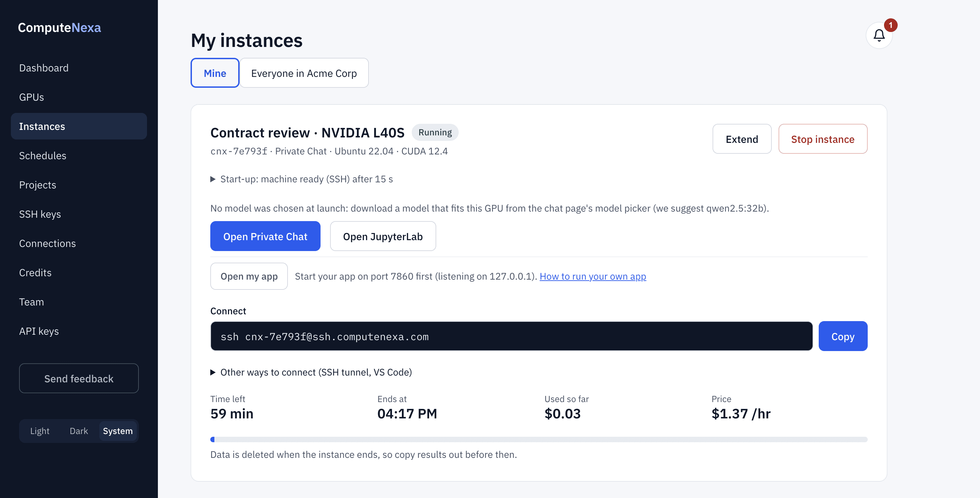Viewport: 980px width, 498px height.
Task: Open SSH keys in the sidebar
Action: coord(79,214)
